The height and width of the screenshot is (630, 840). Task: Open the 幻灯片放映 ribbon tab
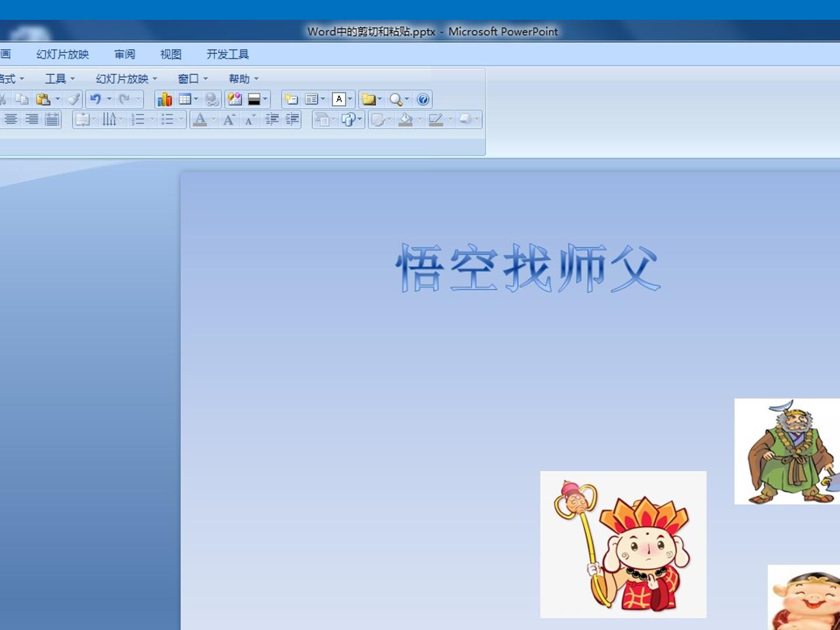62,54
